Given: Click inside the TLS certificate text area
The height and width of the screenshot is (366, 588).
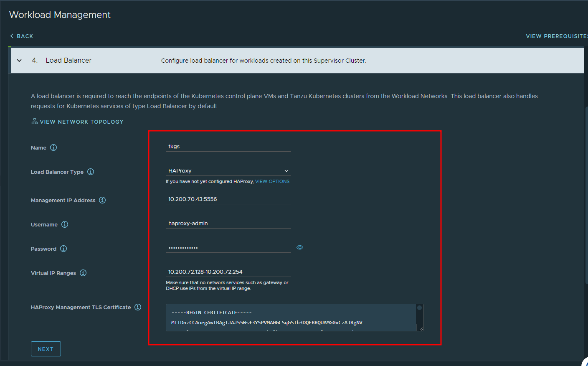Looking at the screenshot, I should pyautogui.click(x=291, y=318).
